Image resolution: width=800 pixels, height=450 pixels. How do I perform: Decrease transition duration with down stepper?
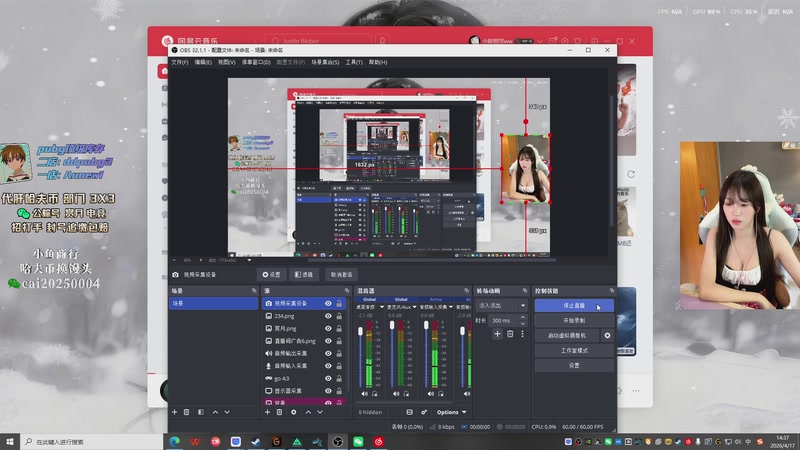pyautogui.click(x=523, y=323)
